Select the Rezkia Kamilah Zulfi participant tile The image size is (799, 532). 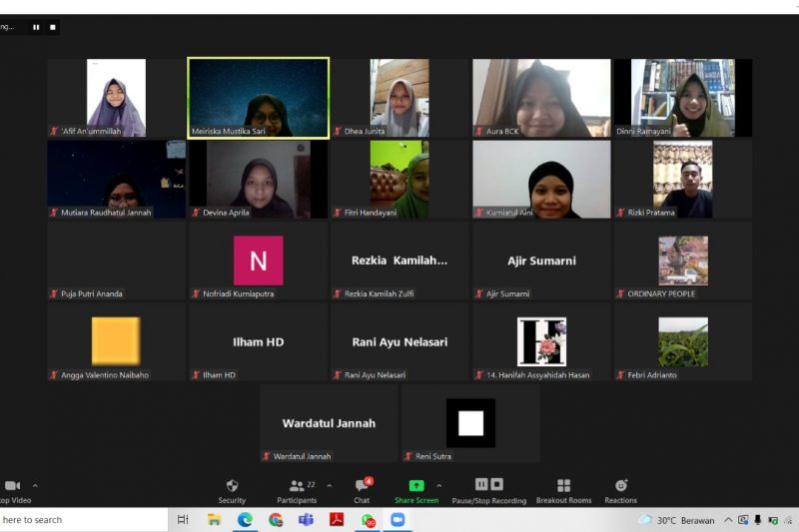click(399, 261)
